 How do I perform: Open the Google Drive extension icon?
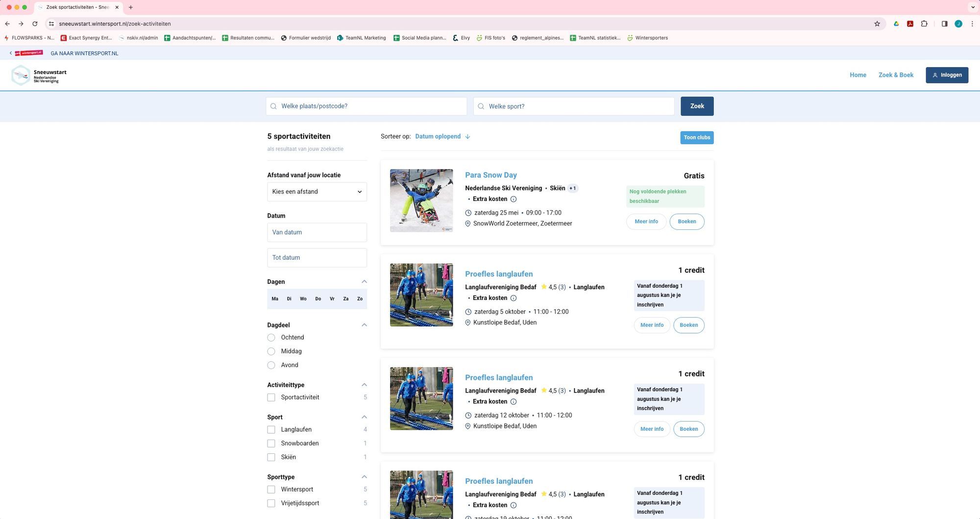(x=896, y=24)
